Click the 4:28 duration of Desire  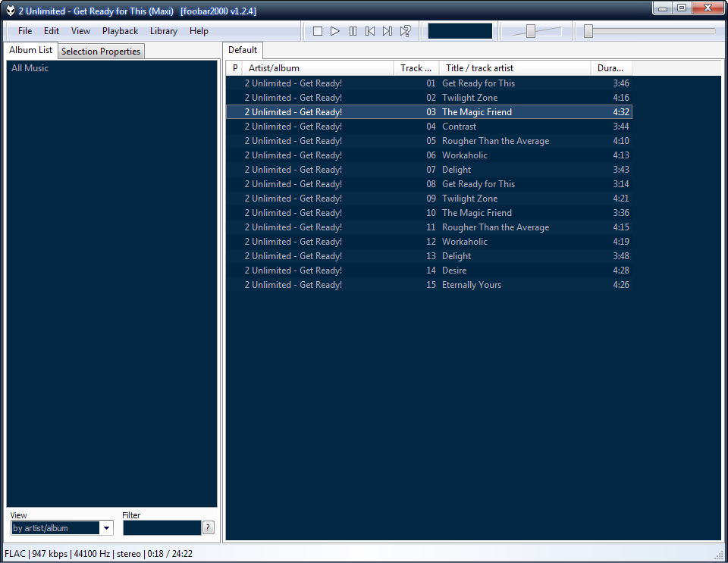coord(621,271)
